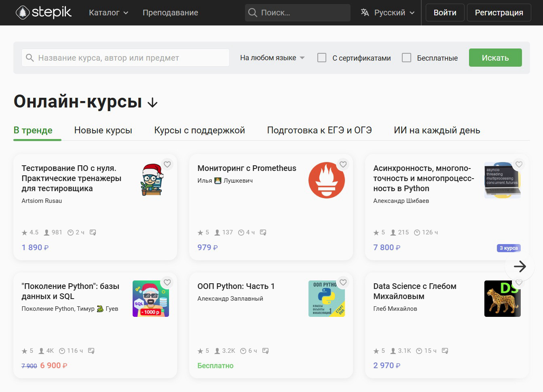Image resolution: width=543 pixels, height=392 pixels.
Task: Click the heart on ООП Python course
Action: 343,282
